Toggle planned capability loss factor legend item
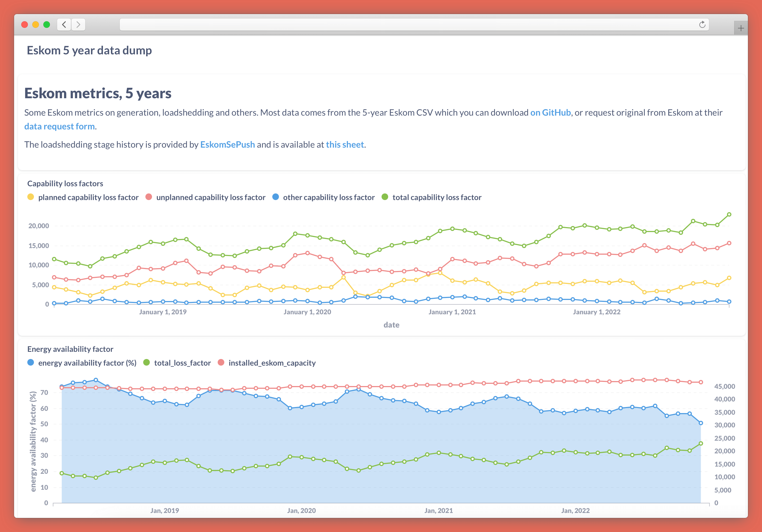762x532 pixels. tap(83, 198)
